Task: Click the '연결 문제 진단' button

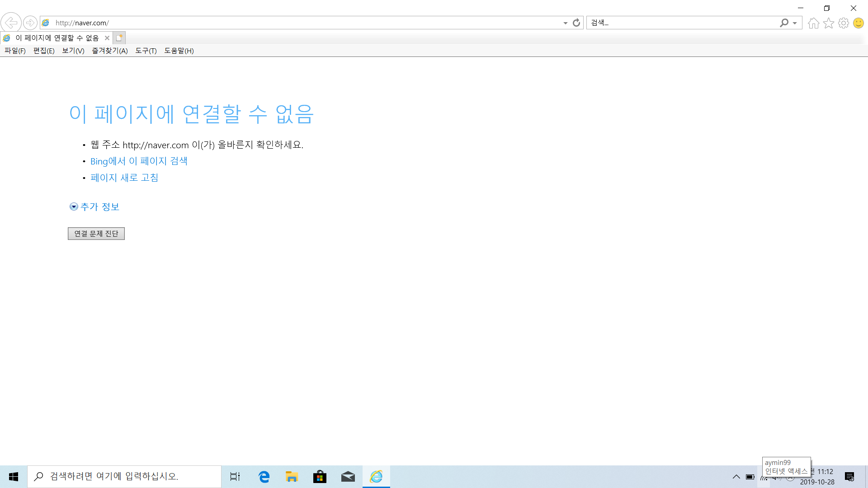Action: pos(96,234)
